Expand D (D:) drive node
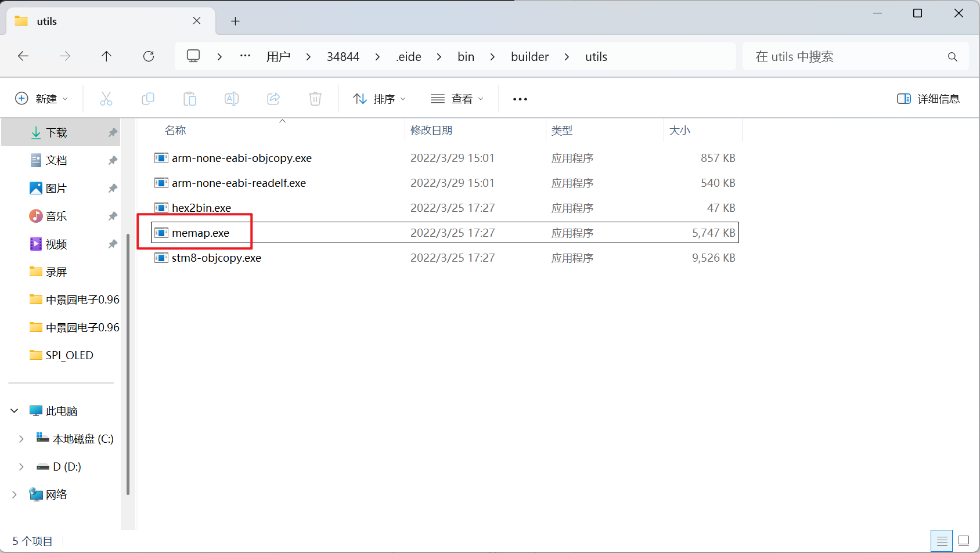The width and height of the screenshot is (980, 553). (21, 467)
